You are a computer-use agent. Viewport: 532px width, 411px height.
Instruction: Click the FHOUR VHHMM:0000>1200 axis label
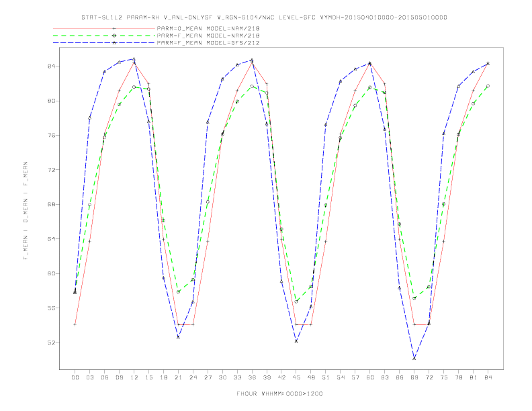279,394
